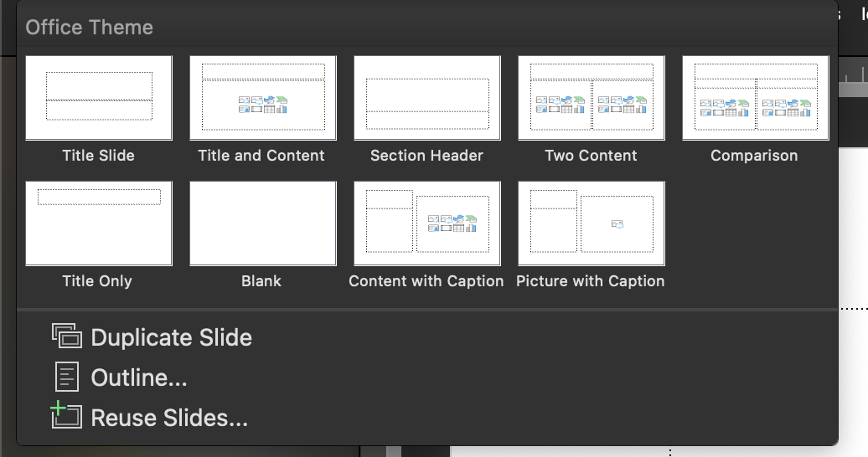
Task: Click the Office Theme heading
Action: click(89, 27)
